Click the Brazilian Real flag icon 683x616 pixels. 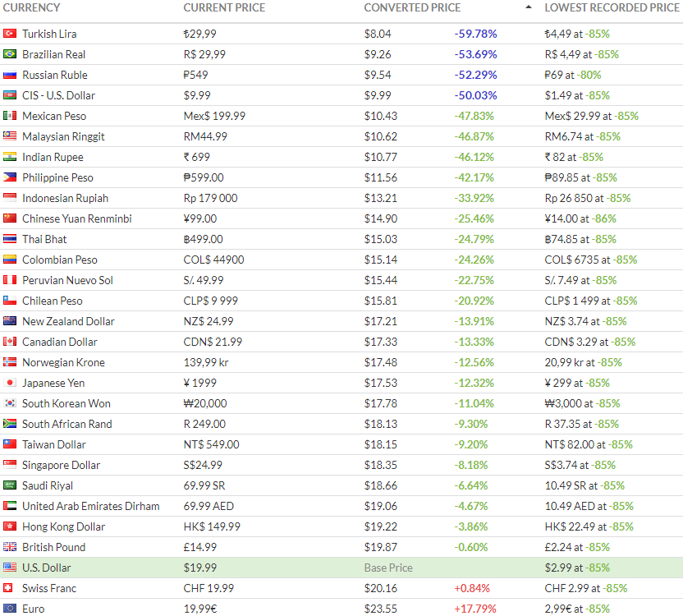tap(10, 54)
